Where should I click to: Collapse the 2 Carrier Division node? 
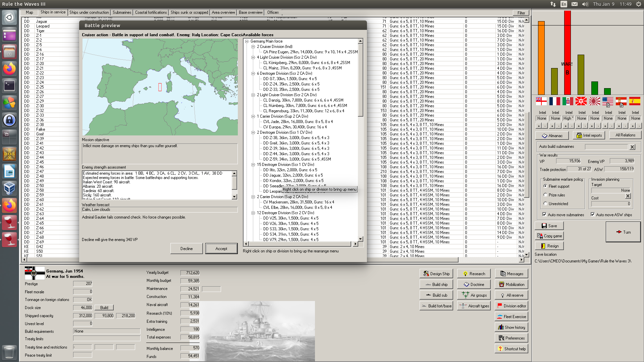pyautogui.click(x=253, y=197)
